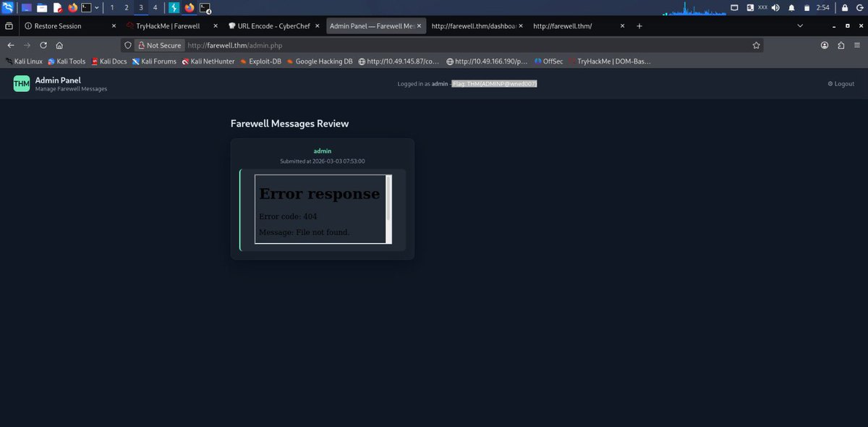Open the Firefox hamburger menu
The width and height of the screenshot is (868, 427).
(x=857, y=45)
